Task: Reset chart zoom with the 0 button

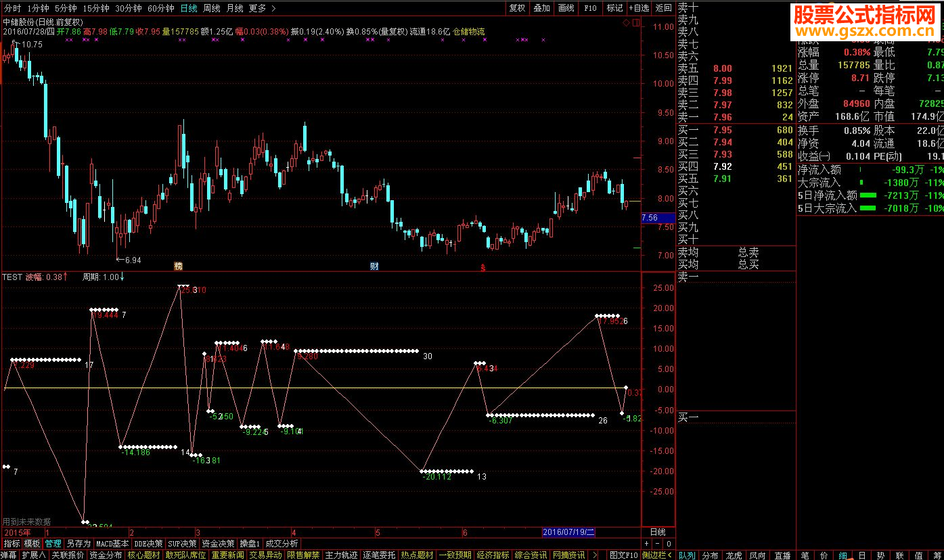Action: point(667,543)
